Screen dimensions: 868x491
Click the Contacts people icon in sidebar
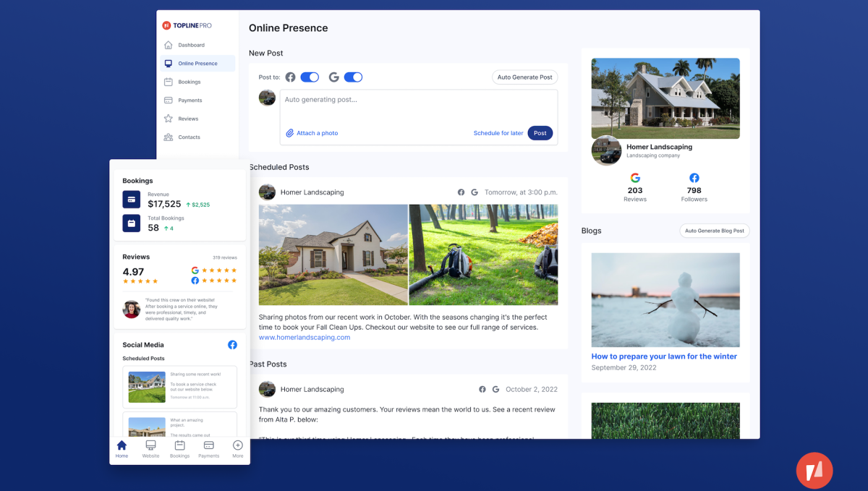click(x=169, y=137)
